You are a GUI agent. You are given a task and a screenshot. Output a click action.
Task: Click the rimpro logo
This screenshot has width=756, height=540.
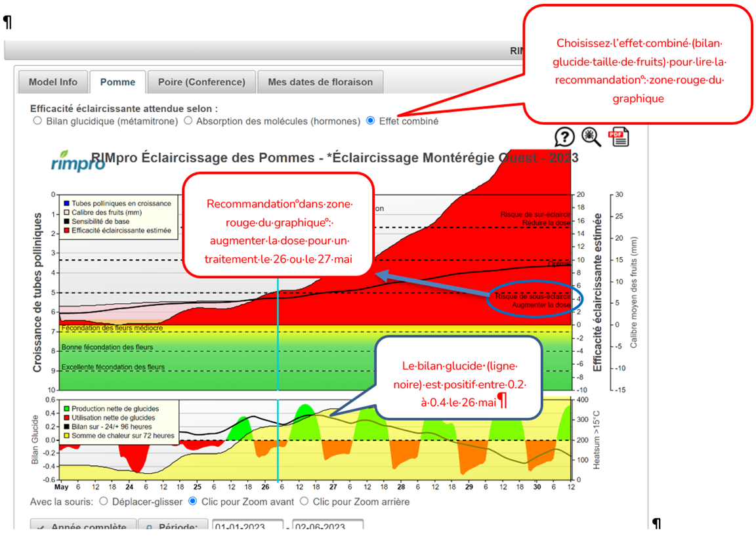point(77,161)
